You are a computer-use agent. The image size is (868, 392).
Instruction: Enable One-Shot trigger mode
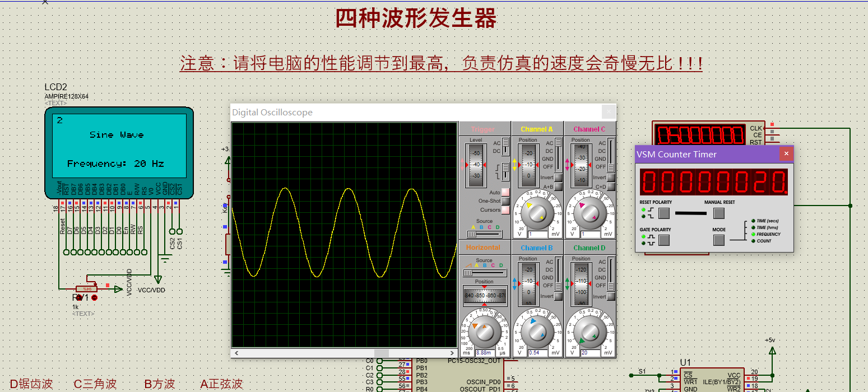[505, 201]
